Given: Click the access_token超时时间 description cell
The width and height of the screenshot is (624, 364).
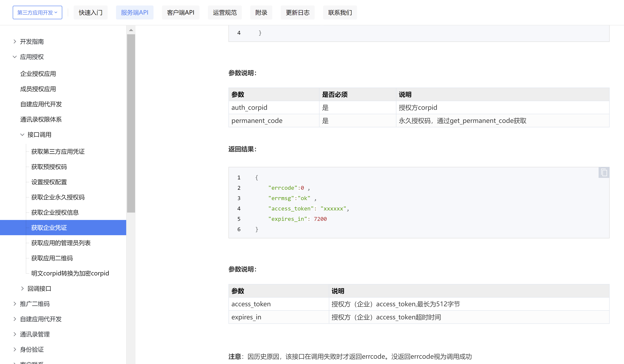Looking at the screenshot, I should (469, 317).
